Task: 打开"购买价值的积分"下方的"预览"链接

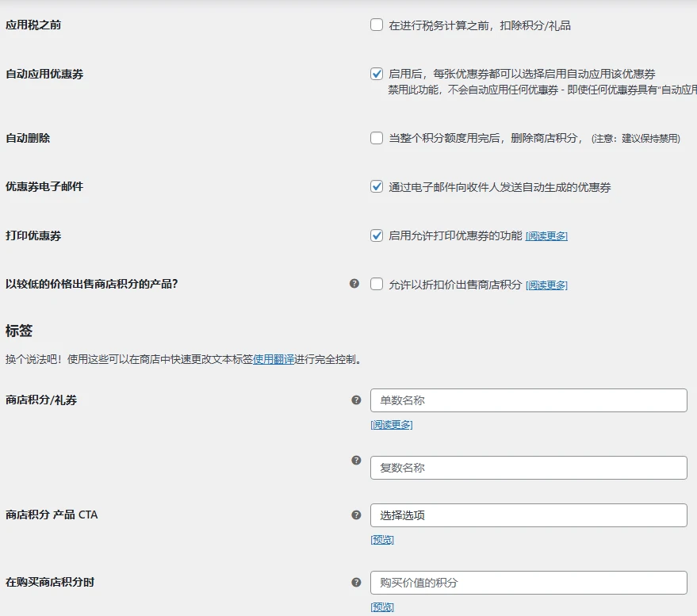Action: 381,606
